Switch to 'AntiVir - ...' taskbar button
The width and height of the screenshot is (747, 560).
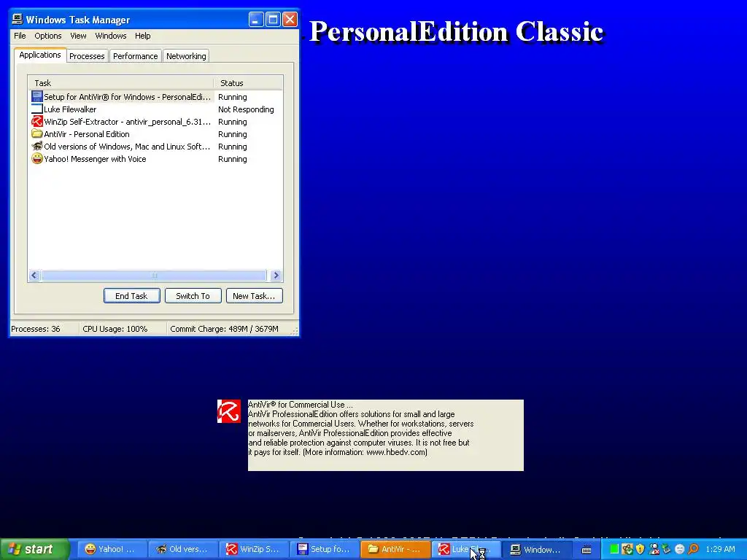[x=395, y=549]
